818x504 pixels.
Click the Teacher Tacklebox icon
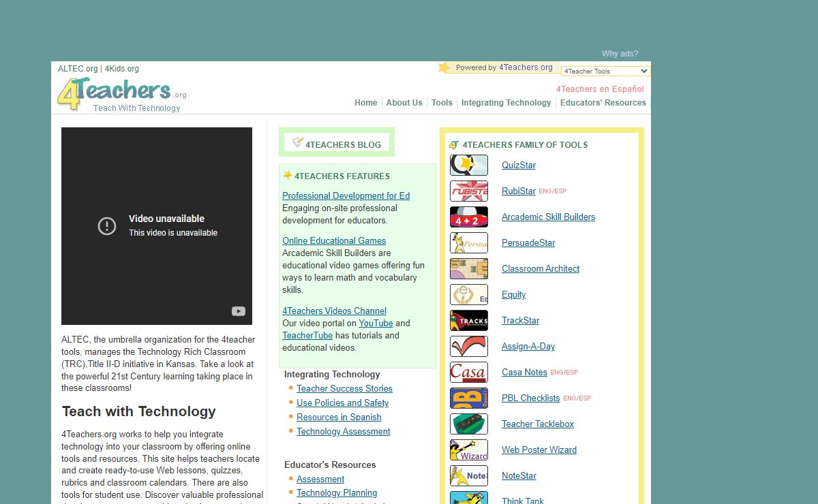point(469,424)
